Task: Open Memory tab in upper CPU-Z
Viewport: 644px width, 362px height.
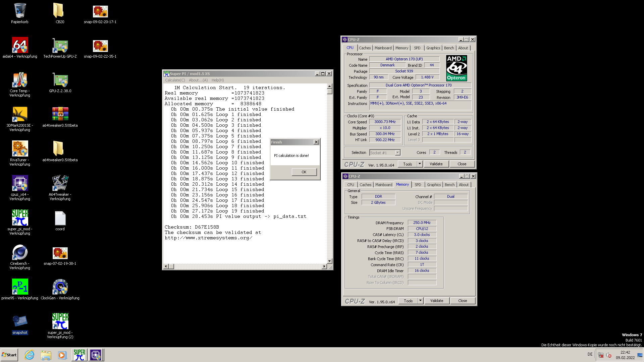Action: (x=401, y=48)
